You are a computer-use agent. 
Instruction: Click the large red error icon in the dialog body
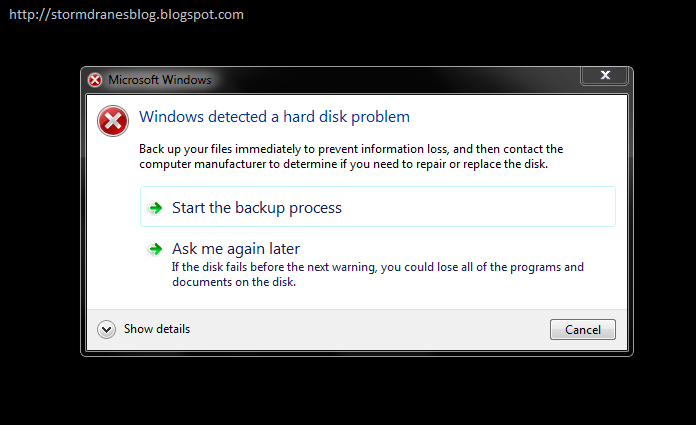tap(113, 121)
